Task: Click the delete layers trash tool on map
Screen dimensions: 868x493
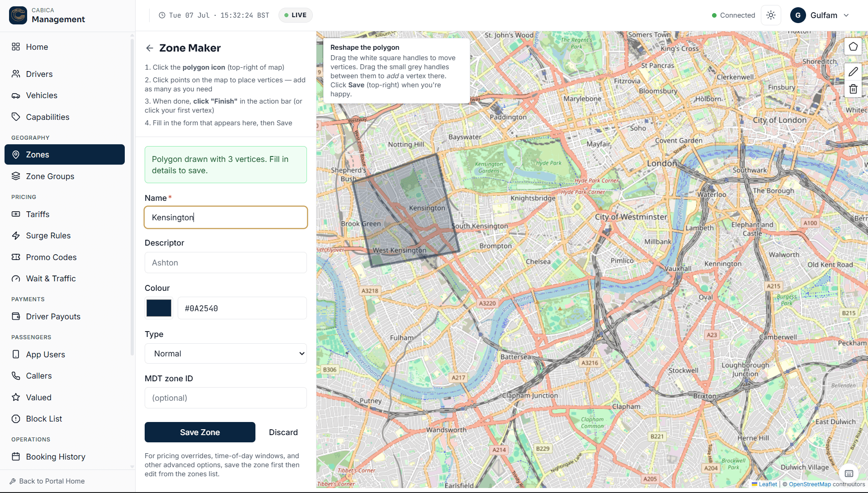Action: click(x=853, y=89)
